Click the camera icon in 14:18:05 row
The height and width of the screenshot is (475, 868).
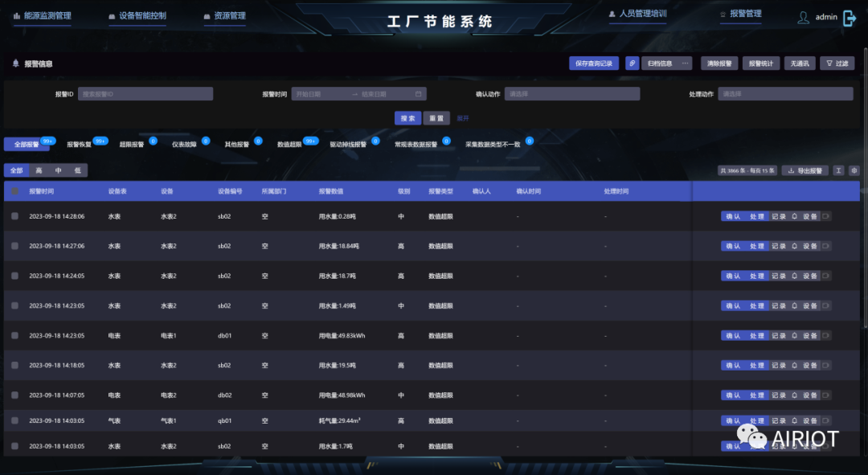826,366
